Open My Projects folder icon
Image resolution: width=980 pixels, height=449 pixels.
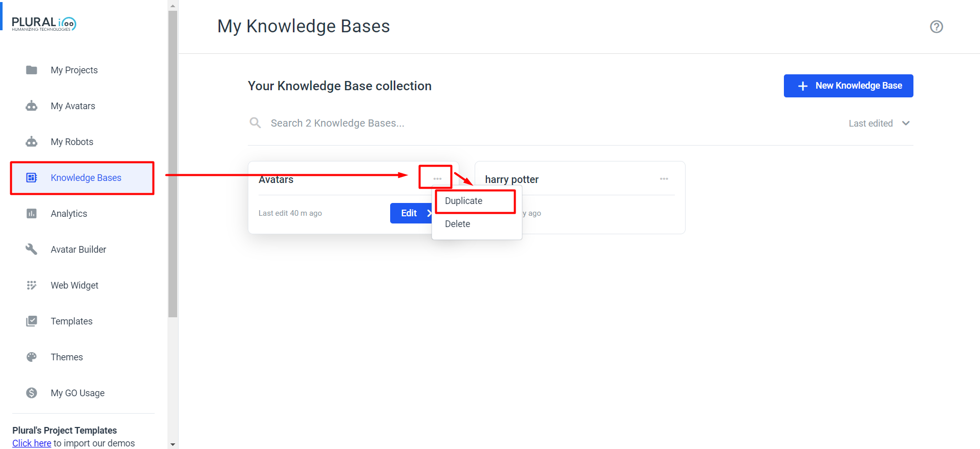coord(32,70)
